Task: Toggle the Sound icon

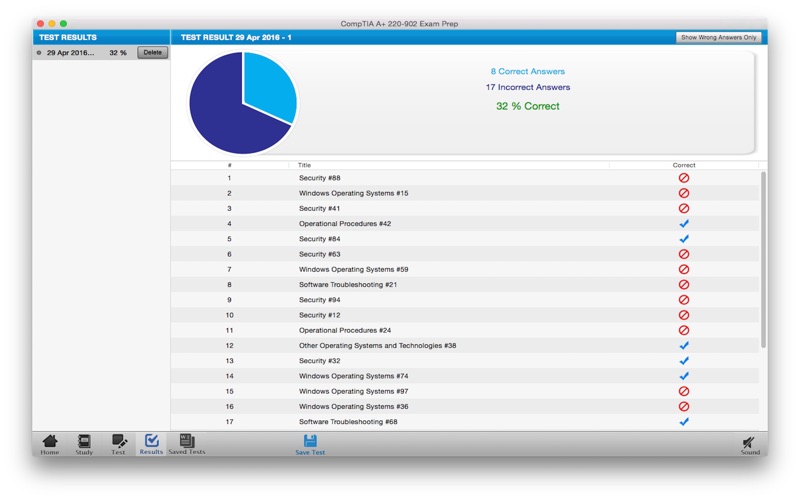Action: click(x=750, y=445)
